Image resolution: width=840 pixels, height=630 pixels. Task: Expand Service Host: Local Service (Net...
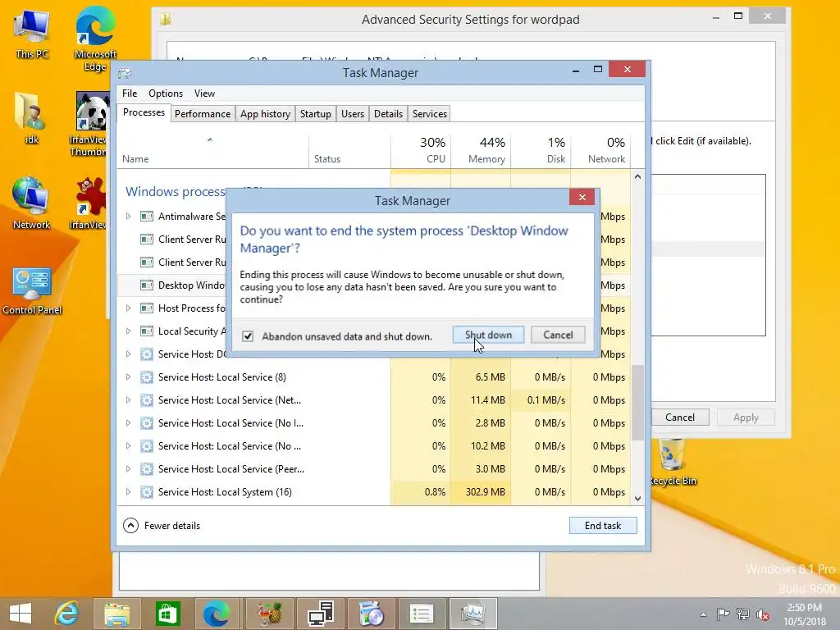click(x=128, y=400)
